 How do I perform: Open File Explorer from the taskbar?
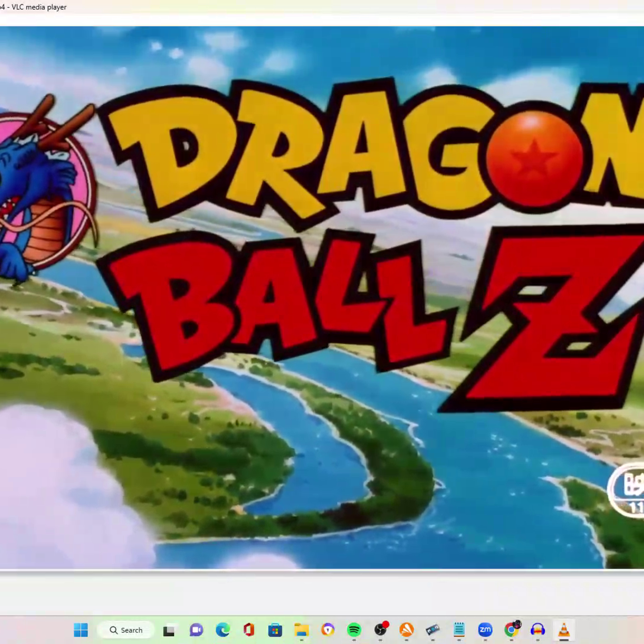(x=301, y=630)
